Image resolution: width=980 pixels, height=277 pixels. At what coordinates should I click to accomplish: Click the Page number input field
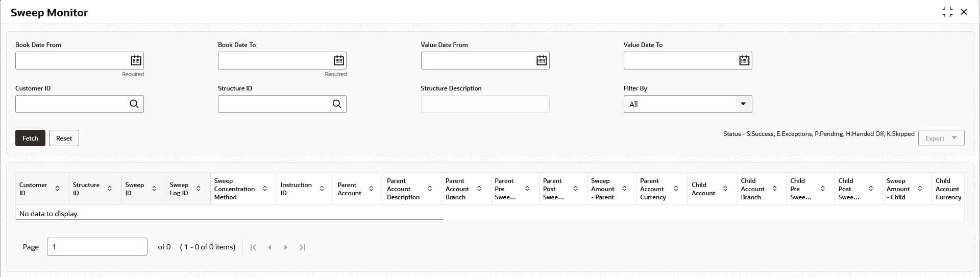coord(97,247)
